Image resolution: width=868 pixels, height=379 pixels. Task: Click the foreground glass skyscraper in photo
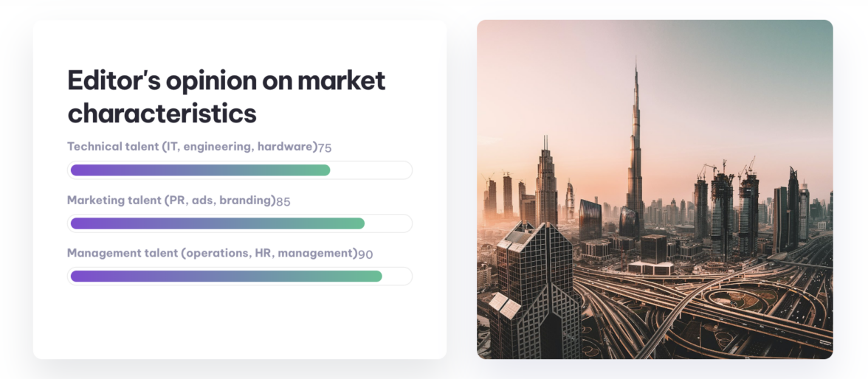531,280
